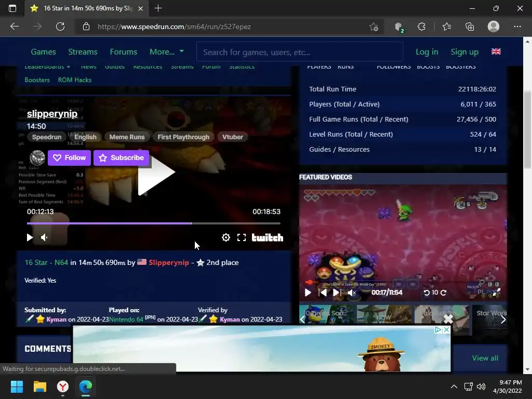Change site language via UK flag
The height and width of the screenshot is (399, 532).
point(496,51)
